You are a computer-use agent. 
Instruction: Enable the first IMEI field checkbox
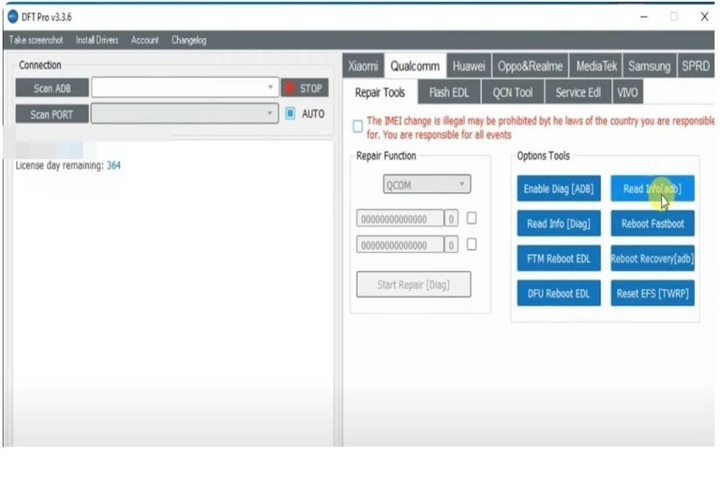(x=472, y=218)
